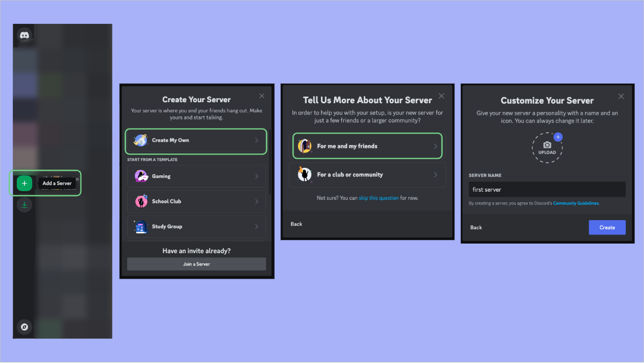Click the camera Upload icon circle
Screen dimensions: 644x363
[x=547, y=148]
